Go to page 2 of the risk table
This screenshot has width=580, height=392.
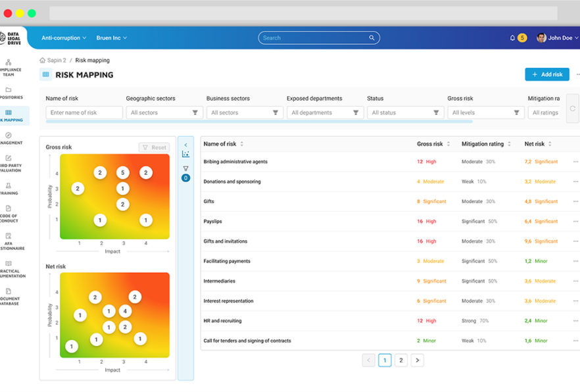pos(400,360)
